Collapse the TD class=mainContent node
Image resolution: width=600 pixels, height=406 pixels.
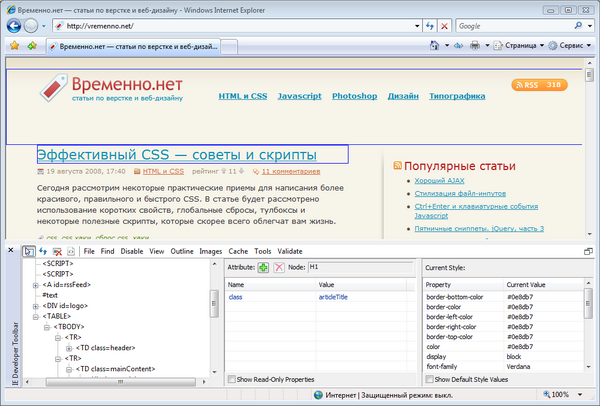coord(69,369)
